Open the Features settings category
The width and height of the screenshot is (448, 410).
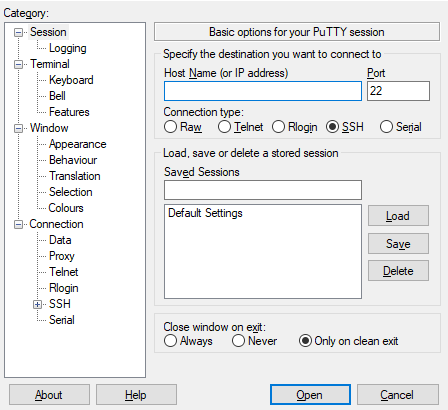click(x=69, y=112)
